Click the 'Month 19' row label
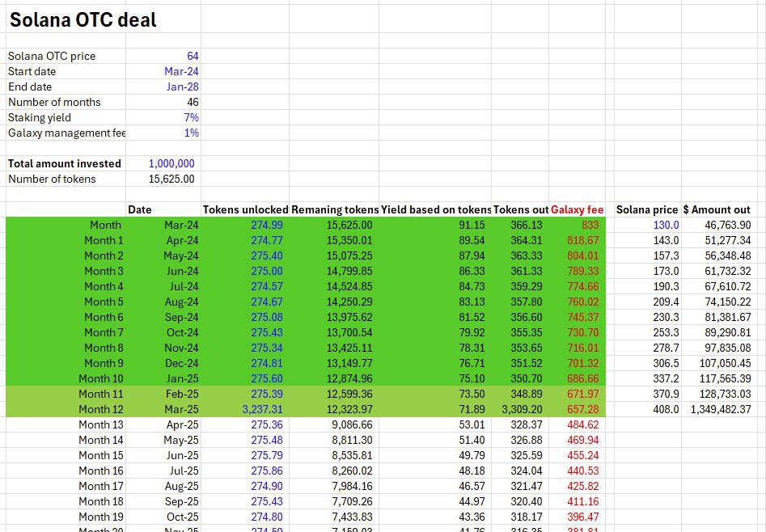766x532 pixels. pos(100,517)
